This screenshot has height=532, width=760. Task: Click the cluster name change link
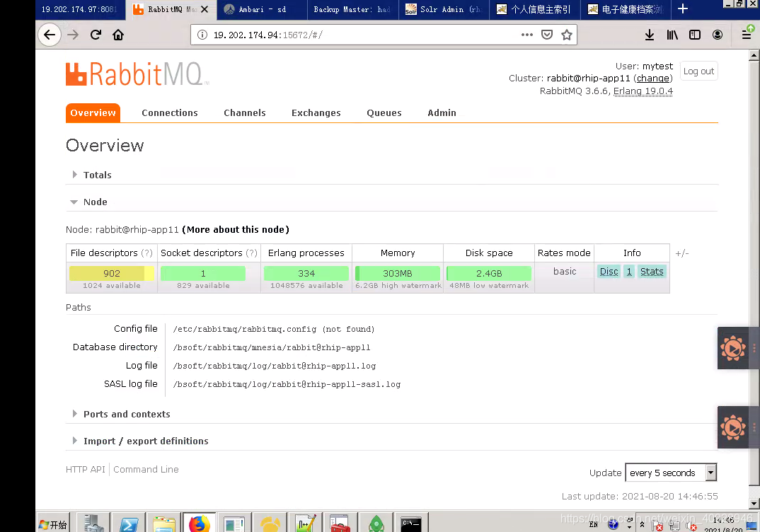coord(653,78)
